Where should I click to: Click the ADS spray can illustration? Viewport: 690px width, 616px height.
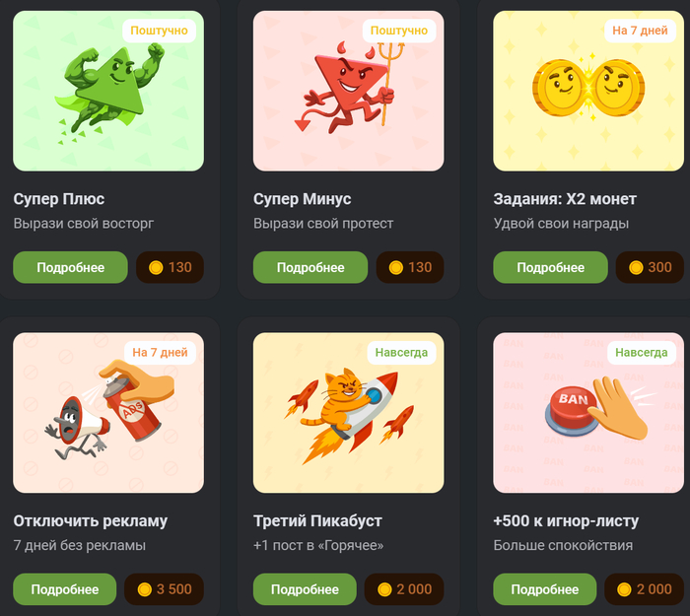[x=108, y=413]
